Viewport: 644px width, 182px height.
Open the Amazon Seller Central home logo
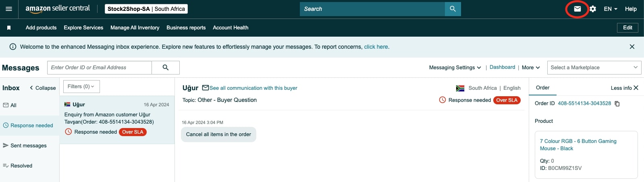pyautogui.click(x=58, y=9)
